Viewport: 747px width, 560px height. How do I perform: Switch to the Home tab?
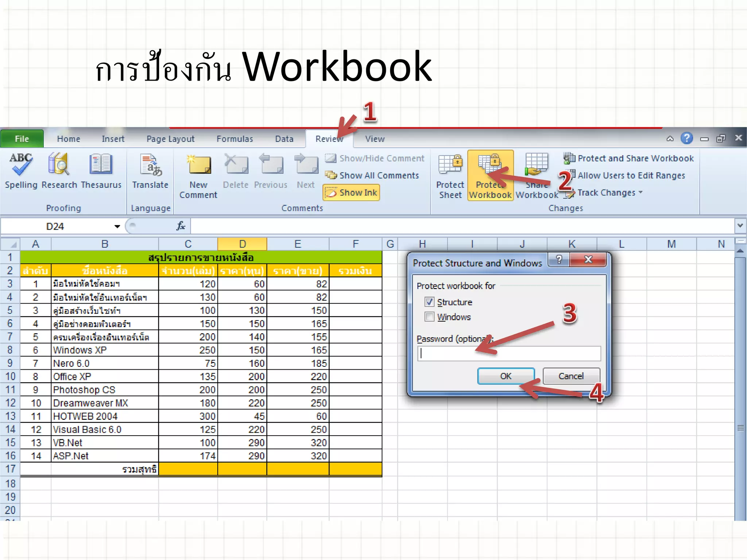69,139
